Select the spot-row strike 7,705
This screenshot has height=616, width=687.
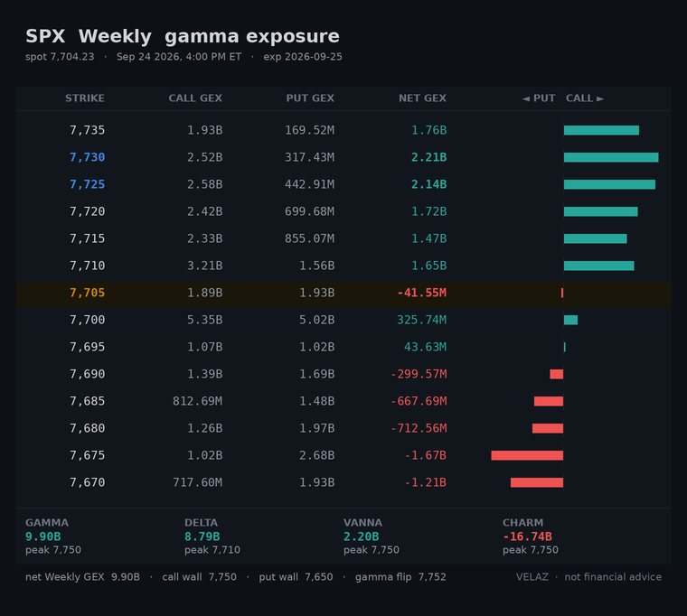pyautogui.click(x=87, y=293)
